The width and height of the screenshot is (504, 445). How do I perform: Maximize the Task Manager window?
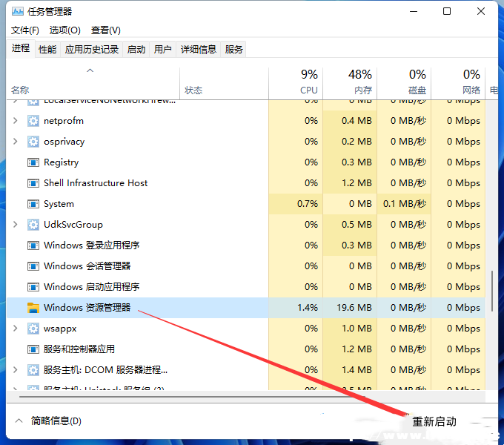(x=447, y=12)
